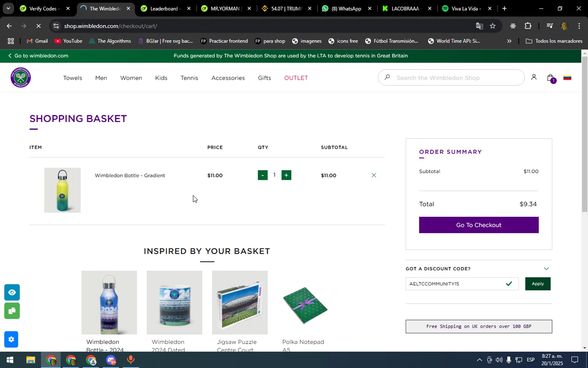Open Women menu
Screen dimensions: 588x368
click(131, 78)
